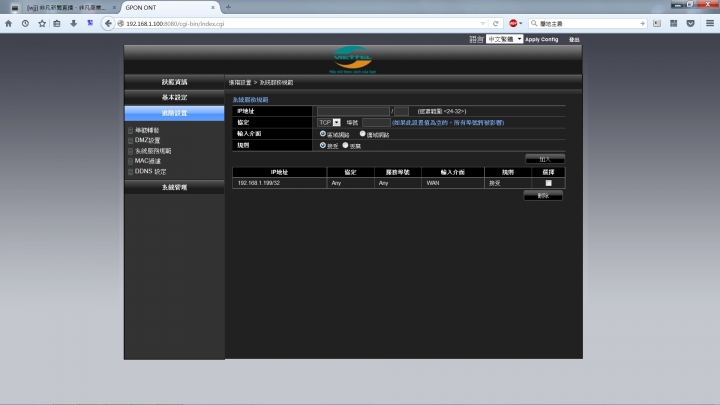Close the GPON ONT tab
The width and height of the screenshot is (720, 405).
tap(213, 7)
